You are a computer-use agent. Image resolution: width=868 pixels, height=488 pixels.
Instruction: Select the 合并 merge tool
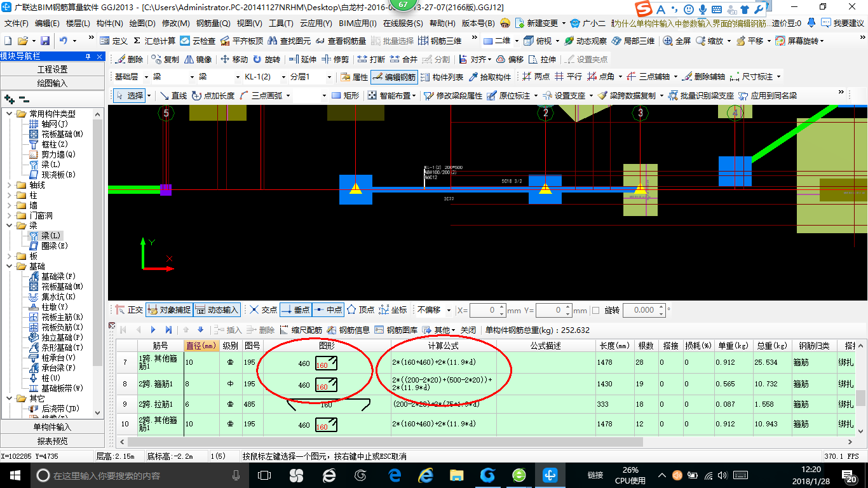point(403,59)
